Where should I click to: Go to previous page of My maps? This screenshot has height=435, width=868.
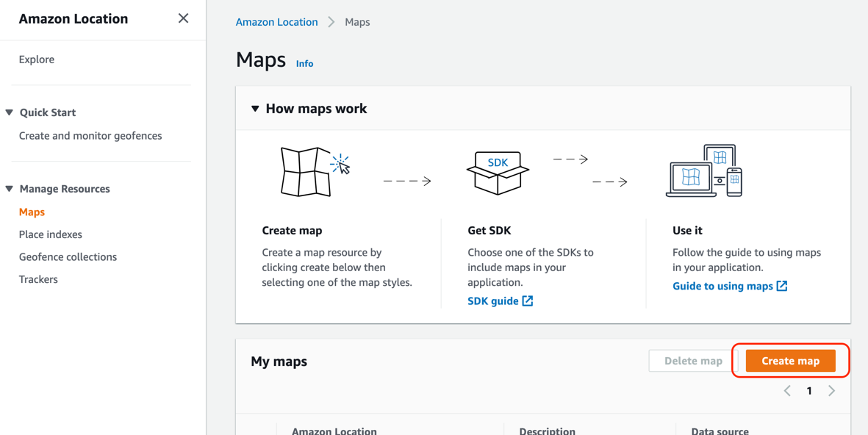point(787,391)
